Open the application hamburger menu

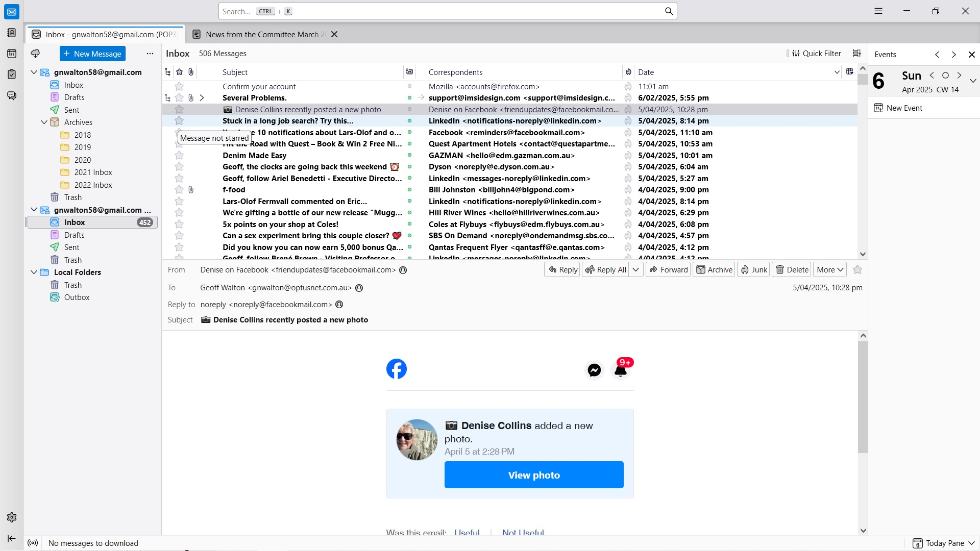pos(878,11)
